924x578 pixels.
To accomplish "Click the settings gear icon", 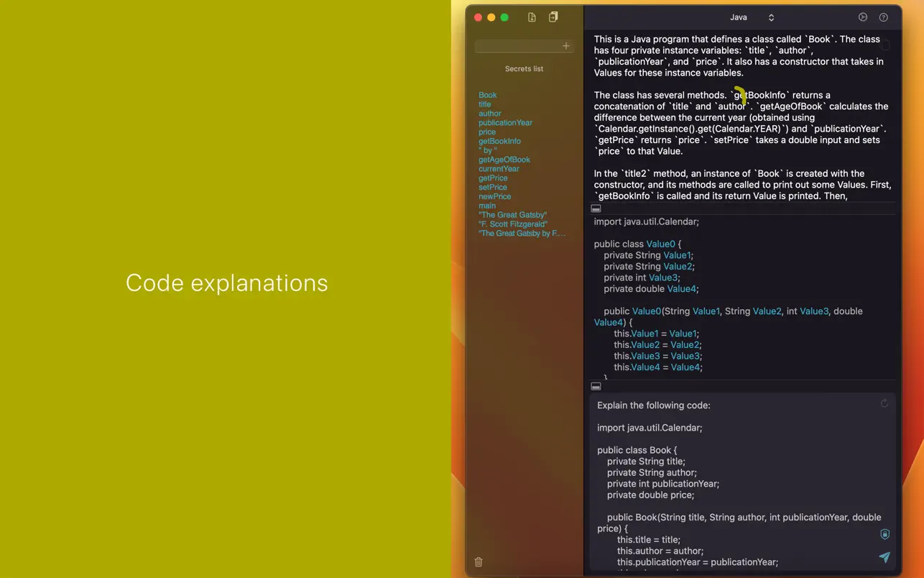I will [x=863, y=17].
